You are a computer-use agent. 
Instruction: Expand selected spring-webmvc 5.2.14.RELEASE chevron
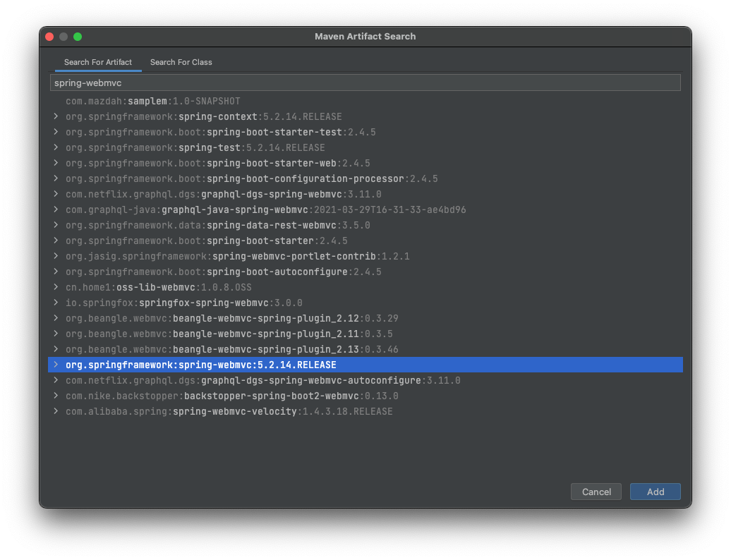point(56,365)
